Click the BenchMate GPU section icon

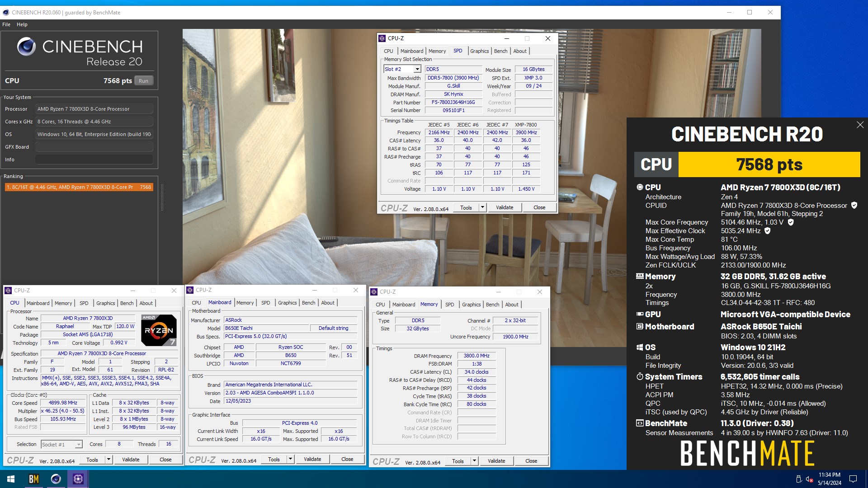pos(640,314)
